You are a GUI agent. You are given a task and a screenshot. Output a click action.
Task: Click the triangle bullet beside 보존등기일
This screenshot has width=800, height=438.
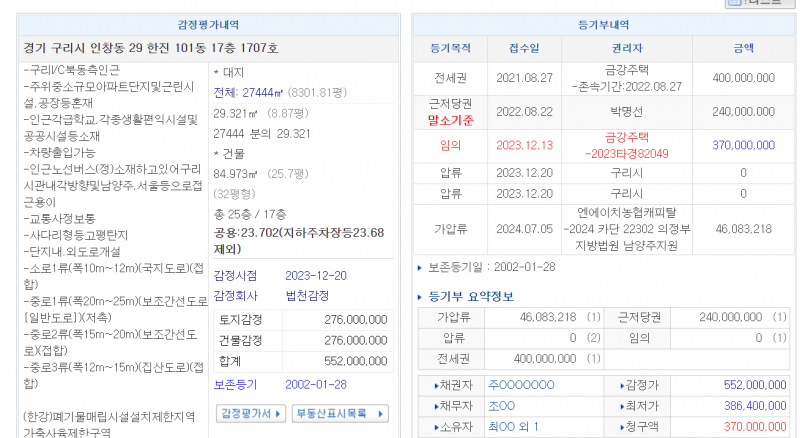tap(420, 269)
